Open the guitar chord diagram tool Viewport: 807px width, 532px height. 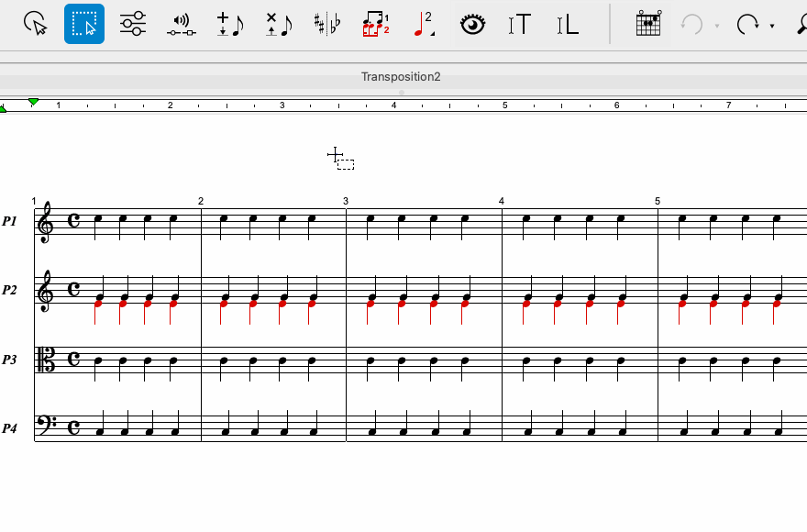point(648,24)
